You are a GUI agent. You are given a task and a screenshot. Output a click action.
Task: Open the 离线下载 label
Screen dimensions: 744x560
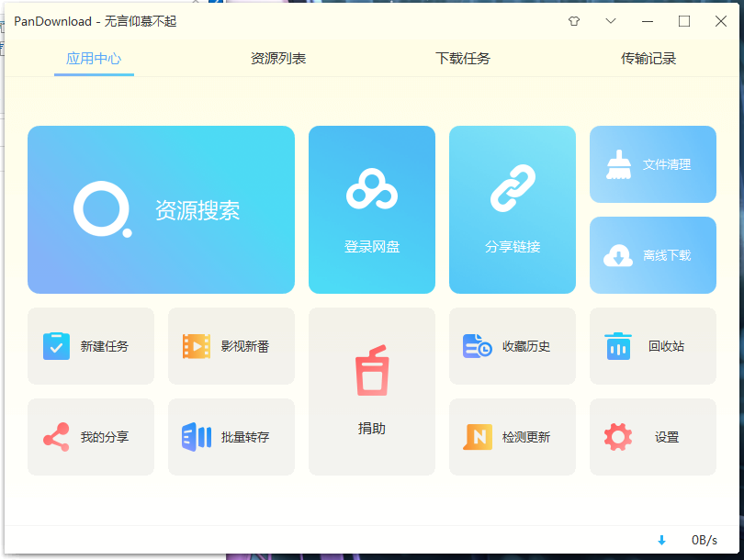[667, 255]
